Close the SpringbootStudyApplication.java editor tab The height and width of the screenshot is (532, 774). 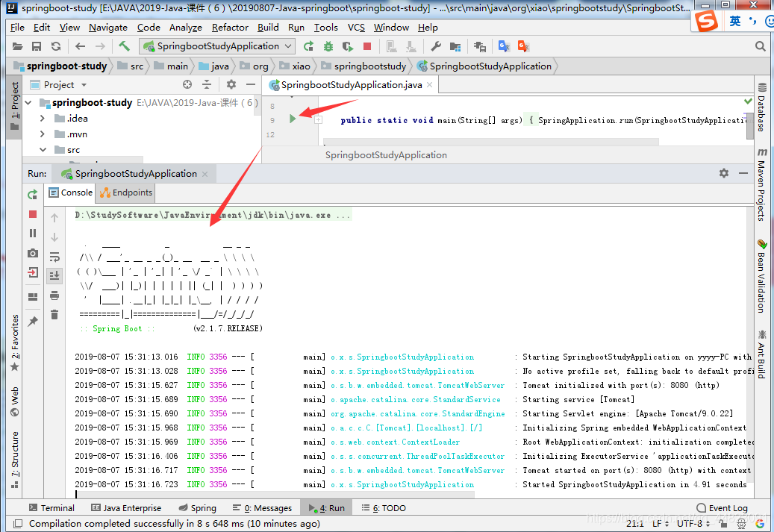click(x=429, y=85)
